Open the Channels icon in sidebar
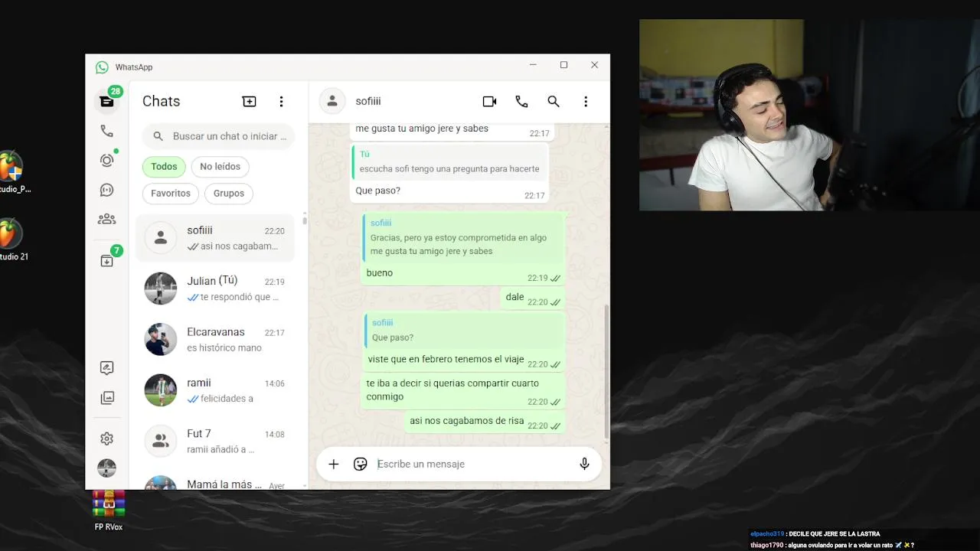980x551 pixels. coord(106,190)
